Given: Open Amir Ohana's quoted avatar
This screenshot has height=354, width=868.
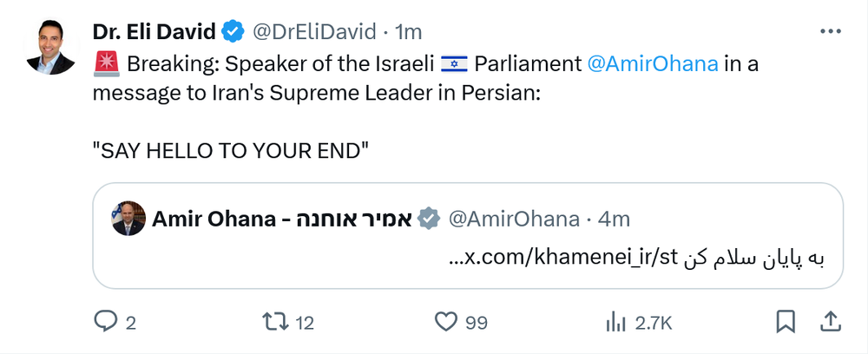Looking at the screenshot, I should click(128, 219).
